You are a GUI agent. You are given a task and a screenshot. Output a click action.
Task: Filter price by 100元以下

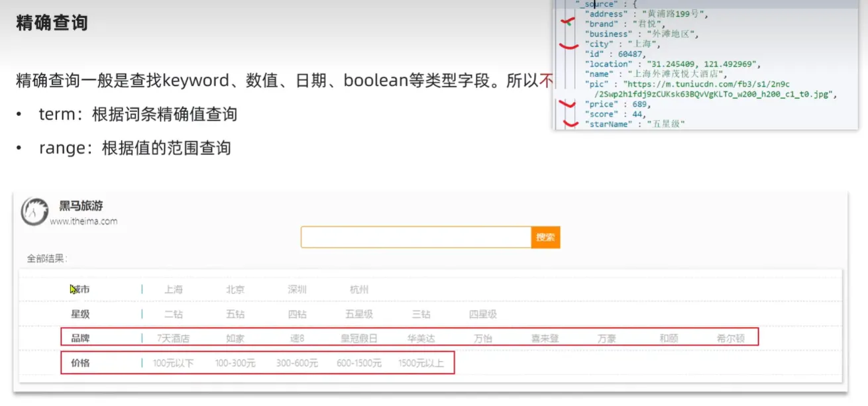point(173,363)
